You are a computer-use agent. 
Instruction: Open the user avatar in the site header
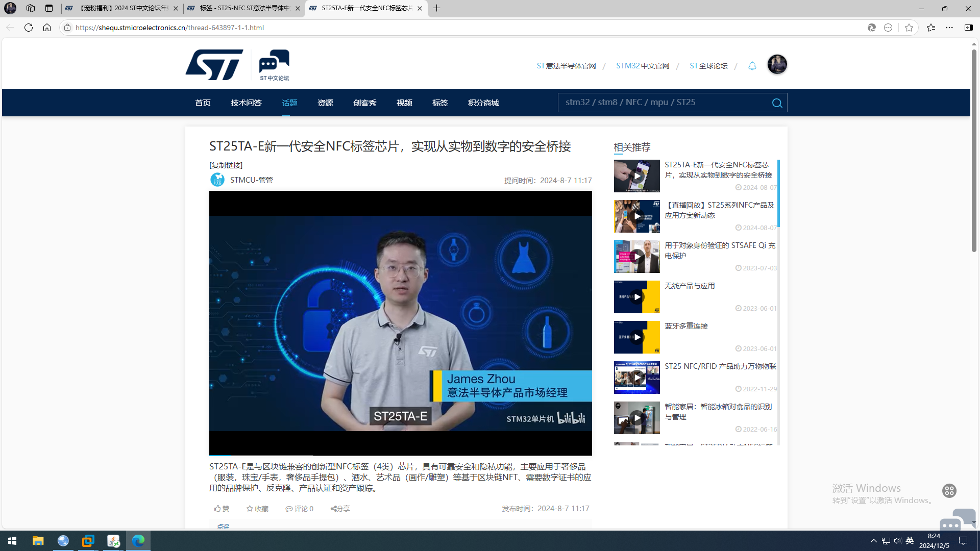pos(777,64)
